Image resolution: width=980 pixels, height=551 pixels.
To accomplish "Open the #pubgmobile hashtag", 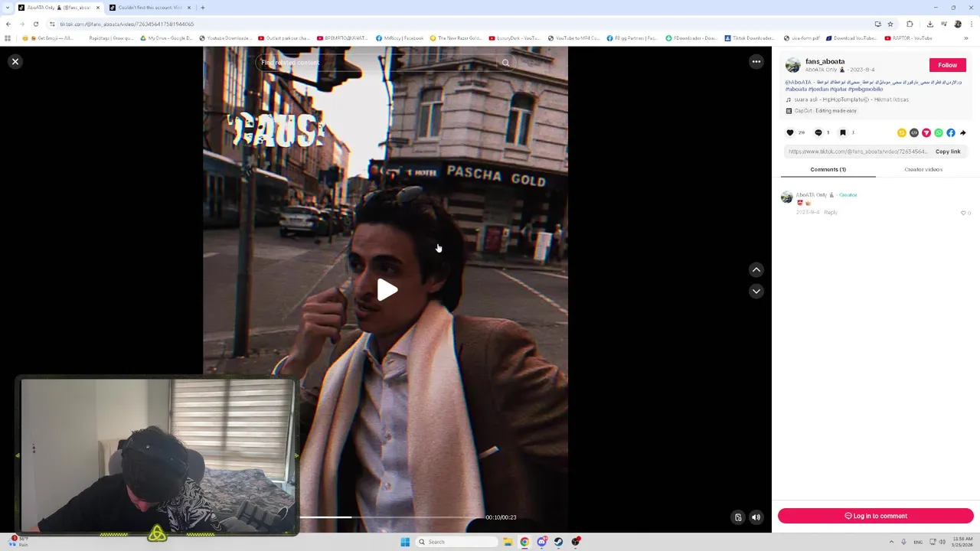I will (865, 89).
